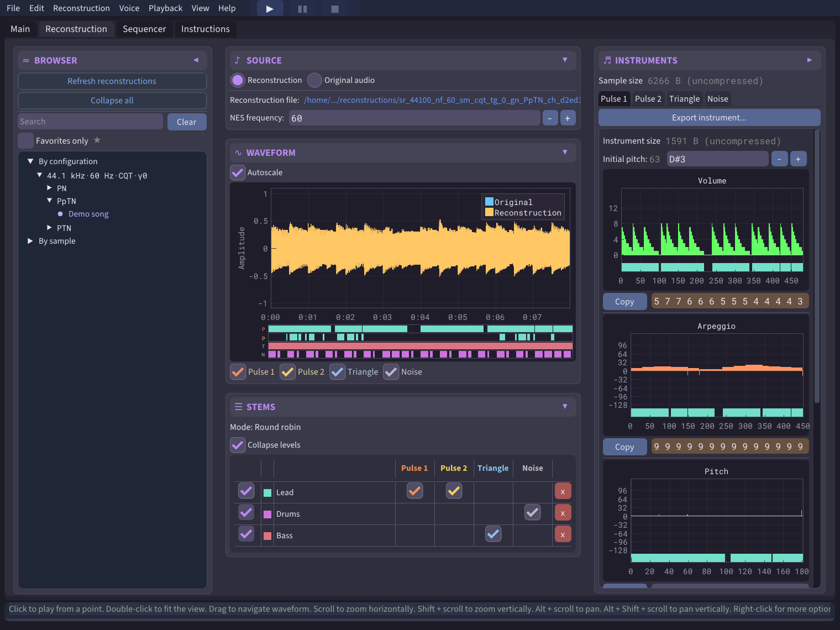Start playback with the play button
This screenshot has height=630, width=840.
[x=270, y=8]
